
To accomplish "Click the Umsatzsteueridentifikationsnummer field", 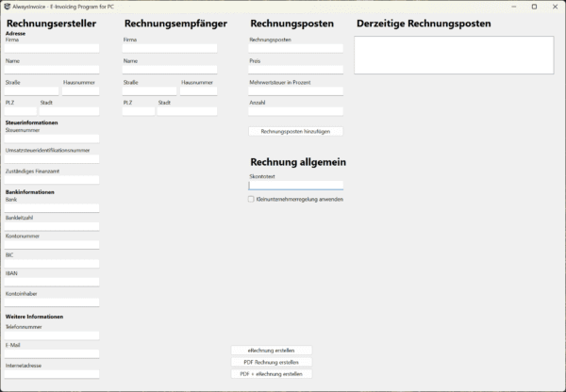I will [52, 158].
